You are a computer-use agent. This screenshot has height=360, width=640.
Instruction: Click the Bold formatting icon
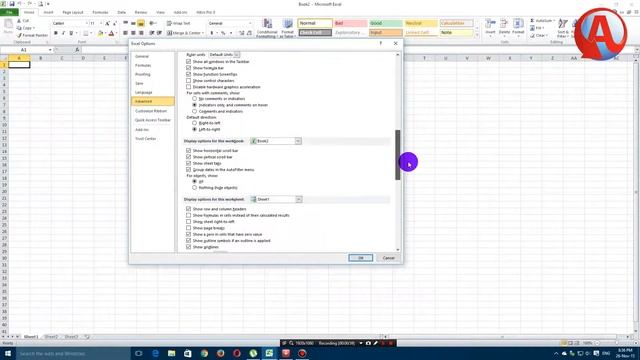coord(56,33)
